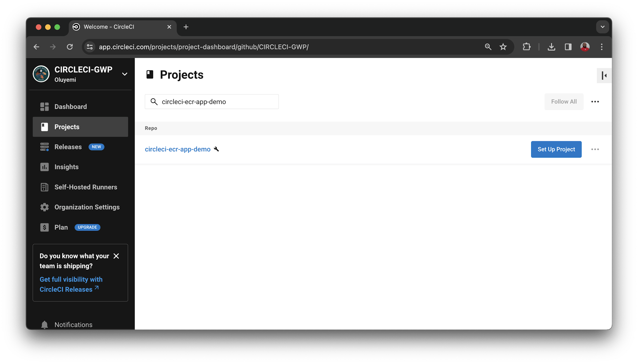Open the three-dot menu in the repo row
Image resolution: width=638 pixels, height=364 pixels.
595,149
